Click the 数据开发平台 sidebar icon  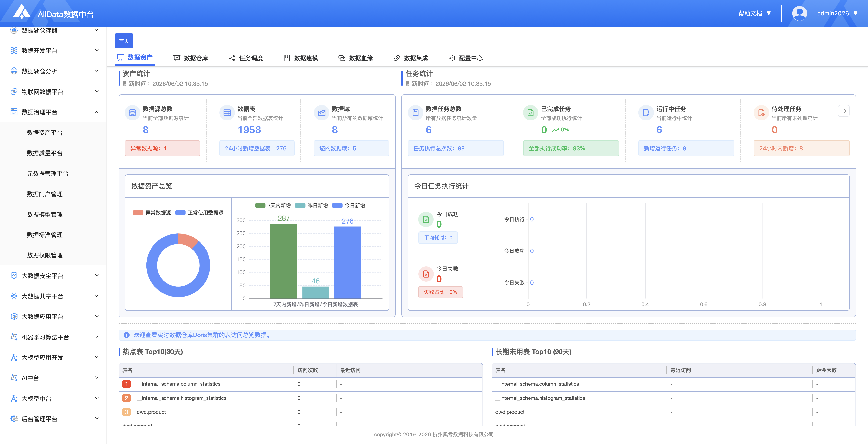click(14, 51)
